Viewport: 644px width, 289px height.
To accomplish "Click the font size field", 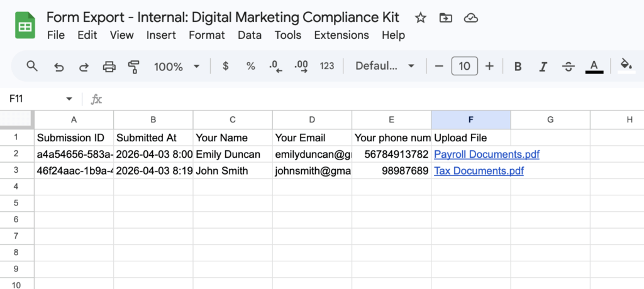I will click(x=464, y=66).
